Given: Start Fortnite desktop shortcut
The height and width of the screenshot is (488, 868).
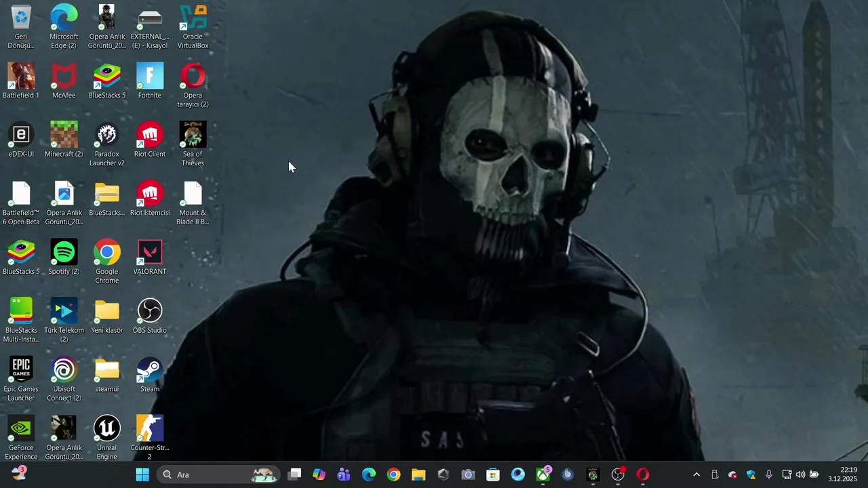Looking at the screenshot, I should (150, 81).
